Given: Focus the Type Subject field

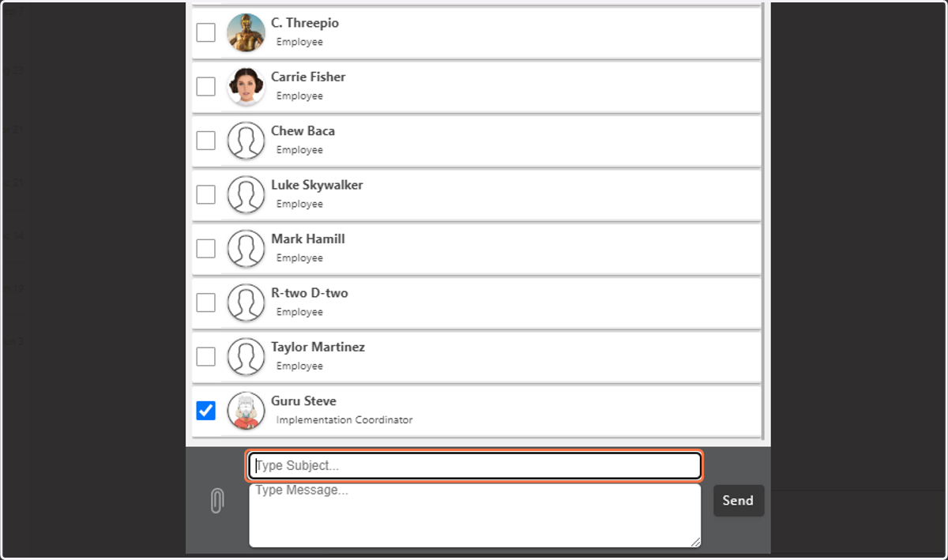Looking at the screenshot, I should pos(475,466).
